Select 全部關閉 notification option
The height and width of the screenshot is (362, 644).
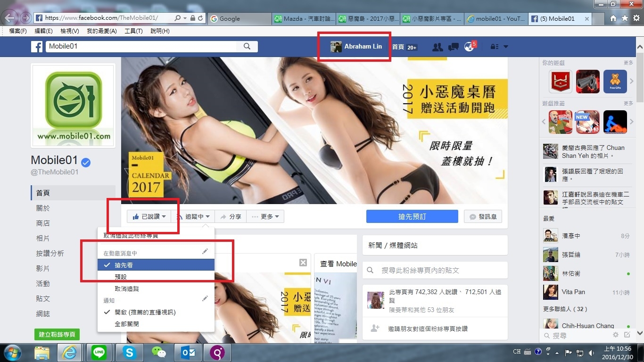(156, 324)
